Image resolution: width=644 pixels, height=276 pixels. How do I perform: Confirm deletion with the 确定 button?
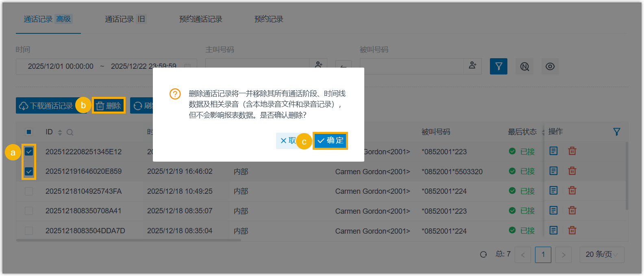click(330, 140)
